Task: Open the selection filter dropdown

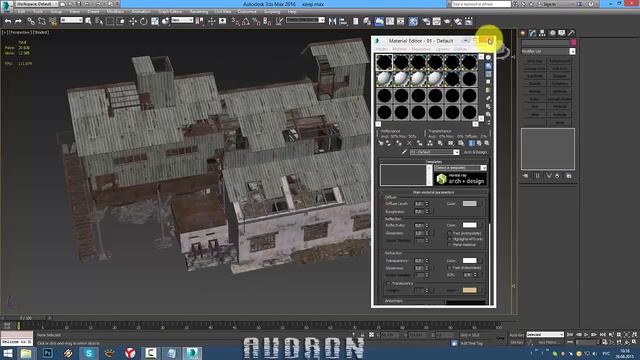Action: coord(71,20)
